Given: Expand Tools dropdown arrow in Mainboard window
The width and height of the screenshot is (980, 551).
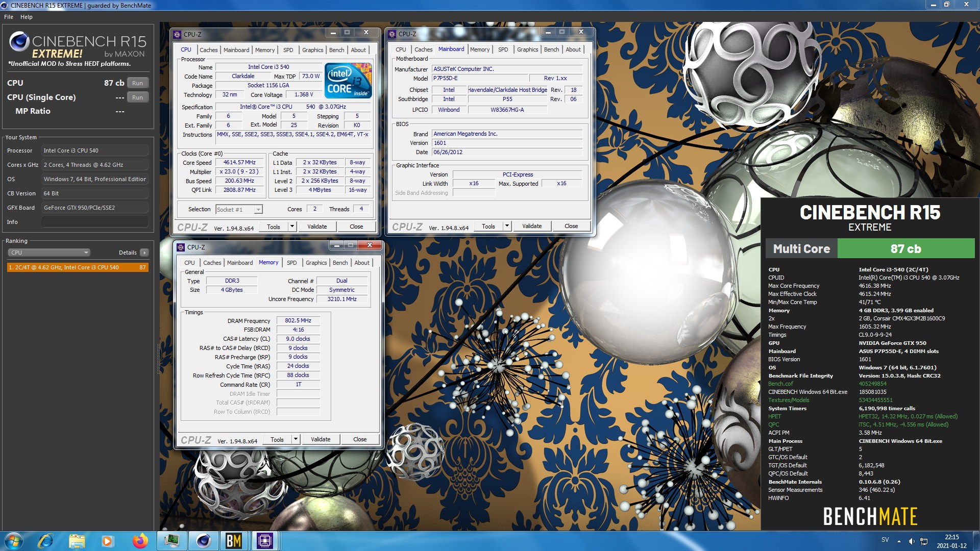Looking at the screenshot, I should (x=507, y=226).
